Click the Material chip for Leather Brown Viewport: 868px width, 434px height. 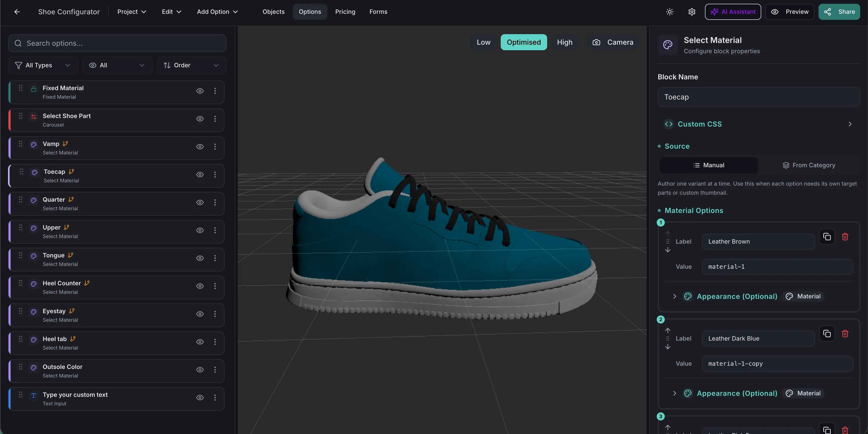[803, 297]
